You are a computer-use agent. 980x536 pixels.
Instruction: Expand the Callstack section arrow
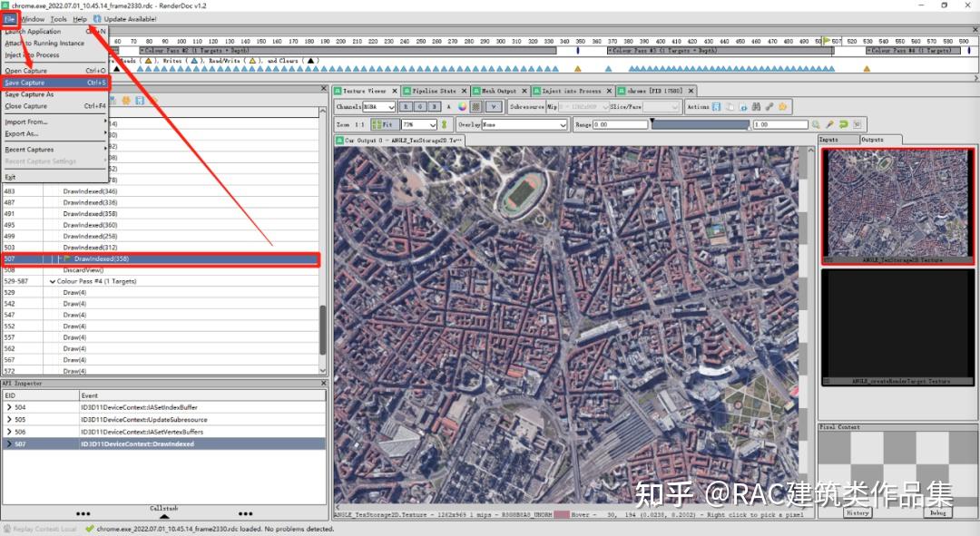coord(163,517)
